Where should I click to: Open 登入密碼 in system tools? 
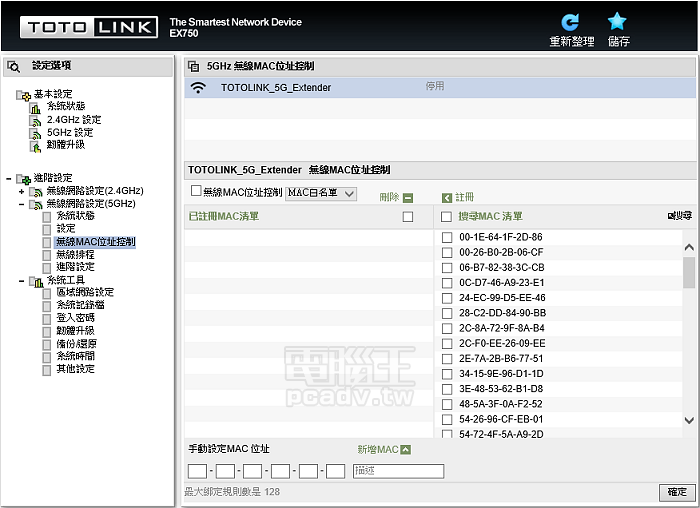(75, 318)
